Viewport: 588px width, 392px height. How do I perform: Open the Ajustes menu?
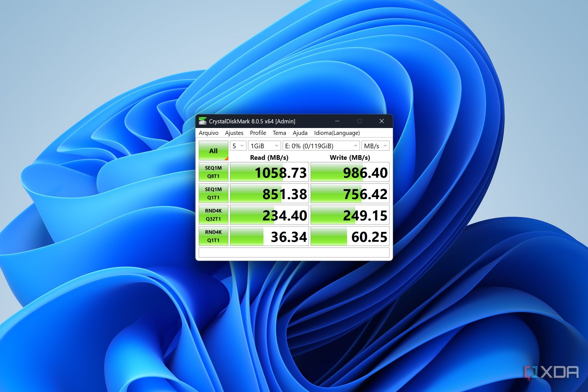tap(234, 133)
